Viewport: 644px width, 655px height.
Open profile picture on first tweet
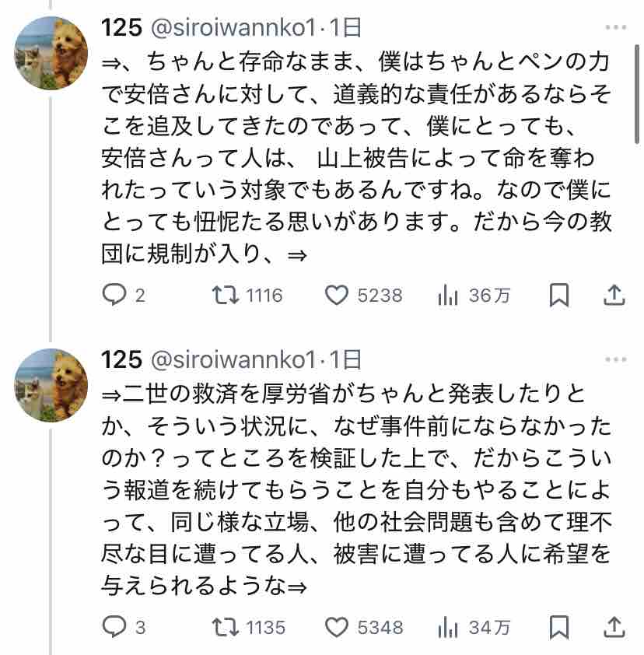click(x=51, y=54)
